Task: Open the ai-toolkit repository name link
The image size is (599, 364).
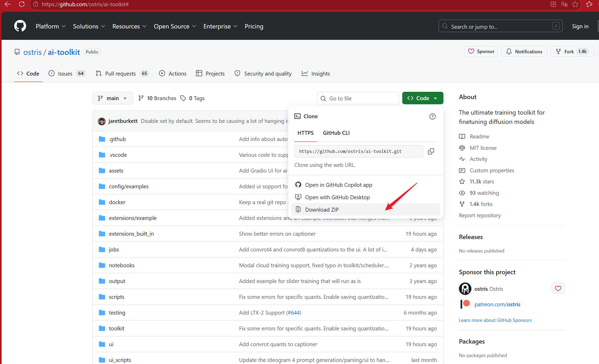Action: [x=64, y=52]
